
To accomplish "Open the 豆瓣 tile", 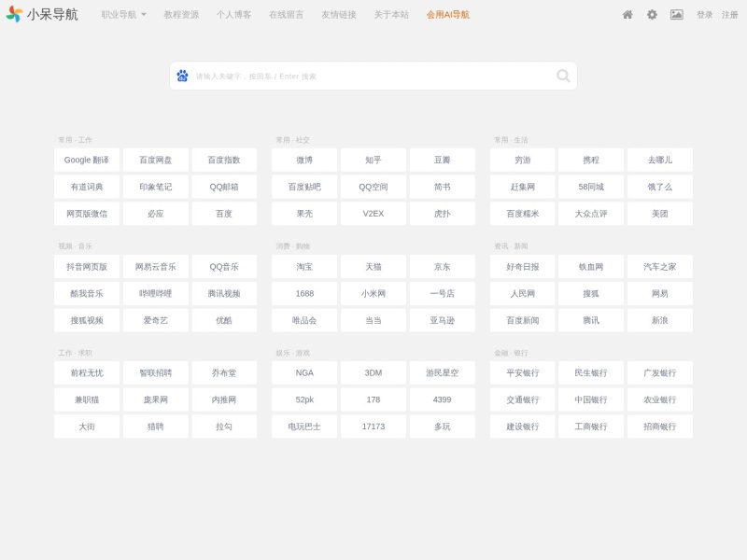I will point(442,160).
